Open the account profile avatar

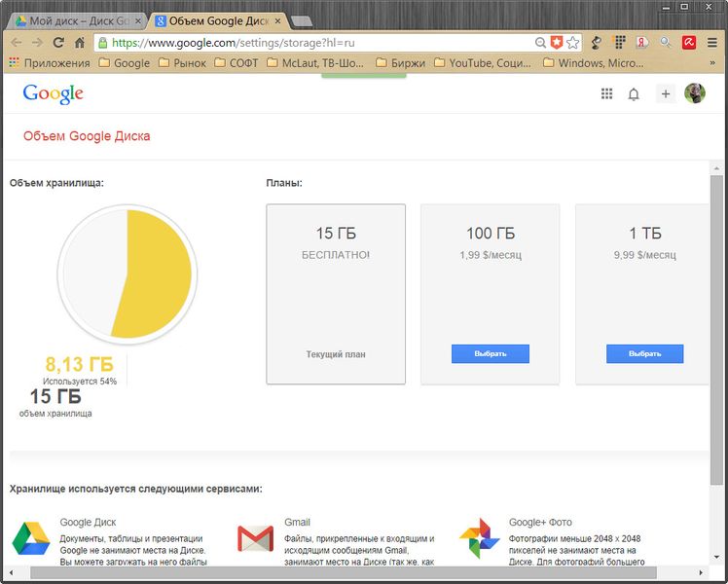click(695, 93)
